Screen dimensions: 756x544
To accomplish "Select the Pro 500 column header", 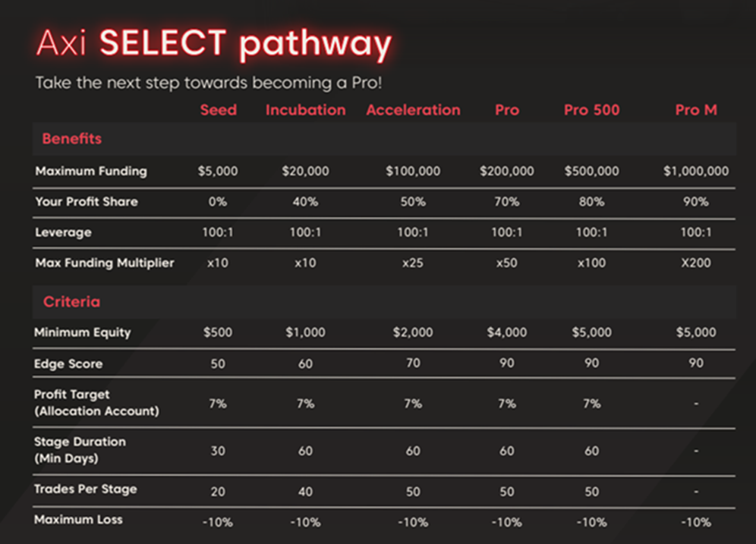I will [x=591, y=110].
